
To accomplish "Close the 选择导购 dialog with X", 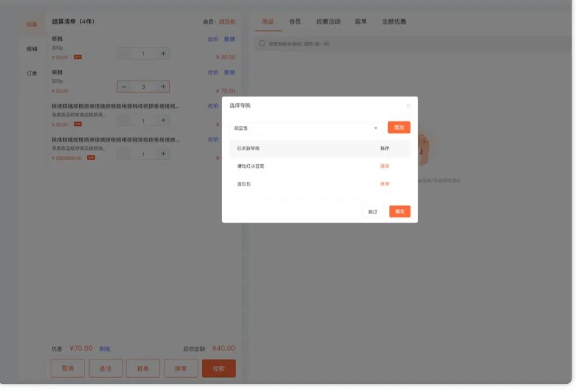I will point(408,105).
